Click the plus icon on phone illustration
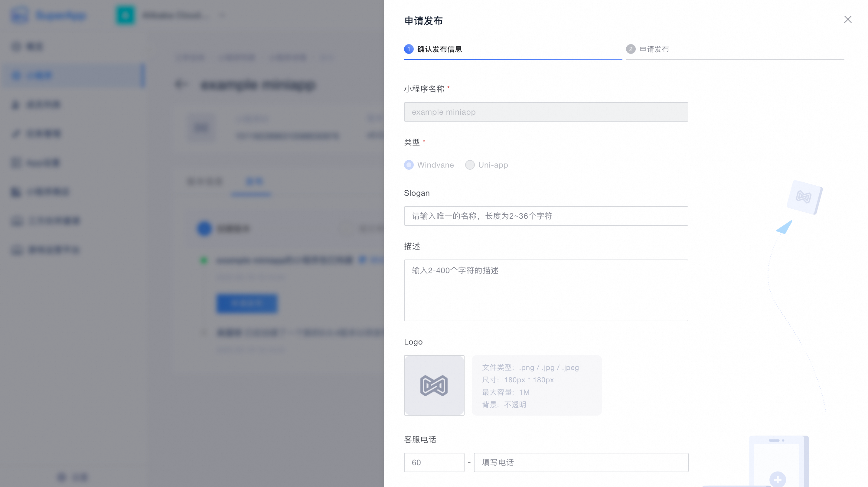The width and height of the screenshot is (868, 487). 777,479
